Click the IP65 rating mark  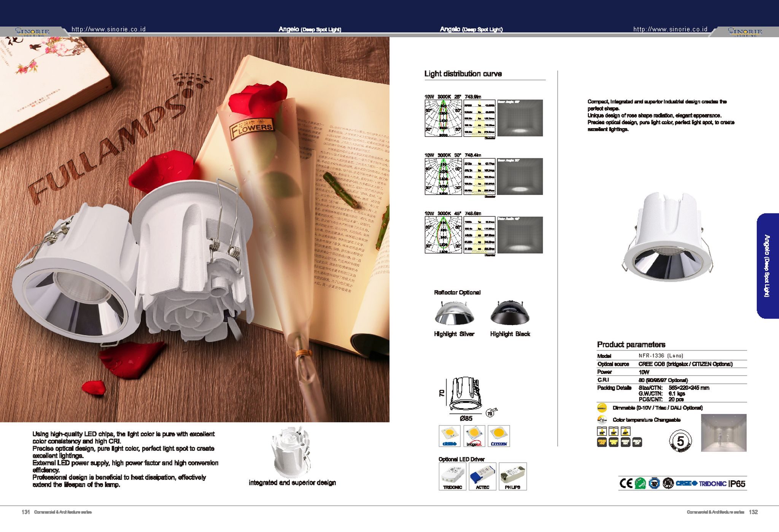[737, 484]
